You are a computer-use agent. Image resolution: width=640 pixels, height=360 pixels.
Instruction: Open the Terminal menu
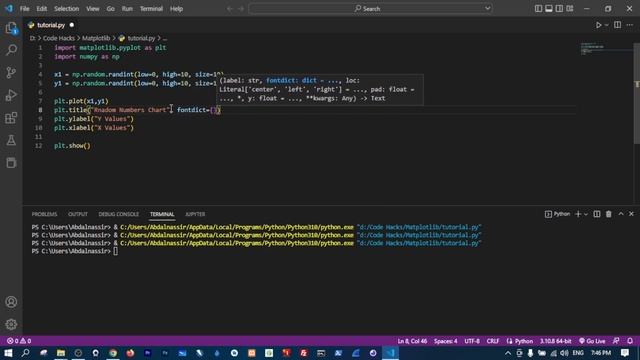[151, 9]
